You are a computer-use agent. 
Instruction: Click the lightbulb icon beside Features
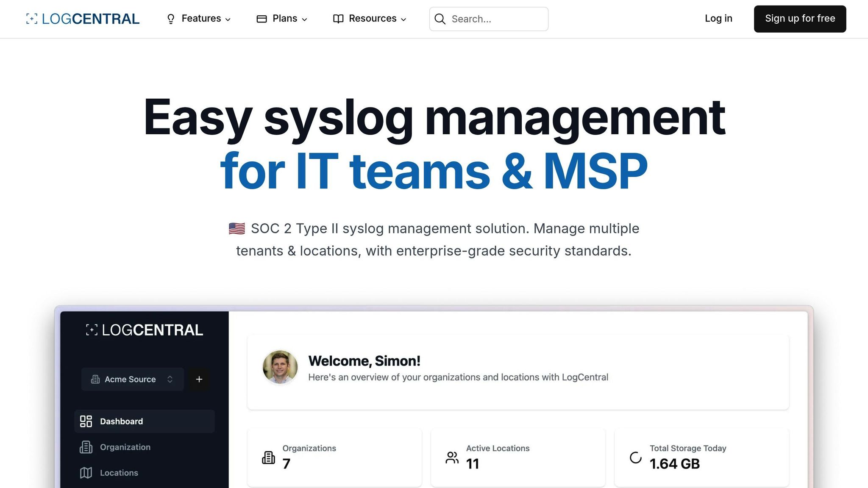tap(171, 19)
